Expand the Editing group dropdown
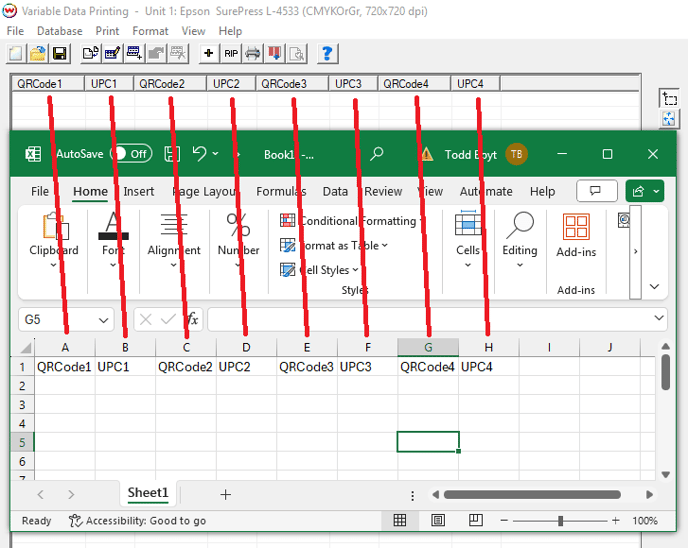The width and height of the screenshot is (688, 548). pyautogui.click(x=520, y=265)
